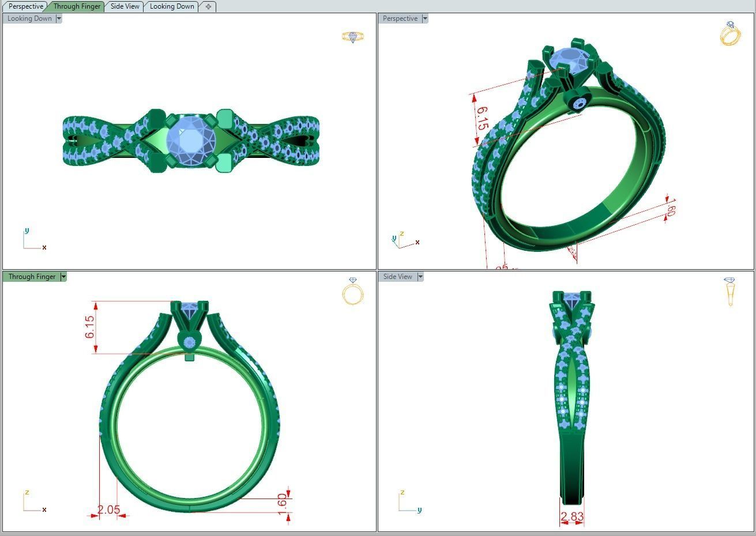Click the ZY axis indicator in Side View viewport
The width and height of the screenshot is (756, 536).
(x=409, y=501)
